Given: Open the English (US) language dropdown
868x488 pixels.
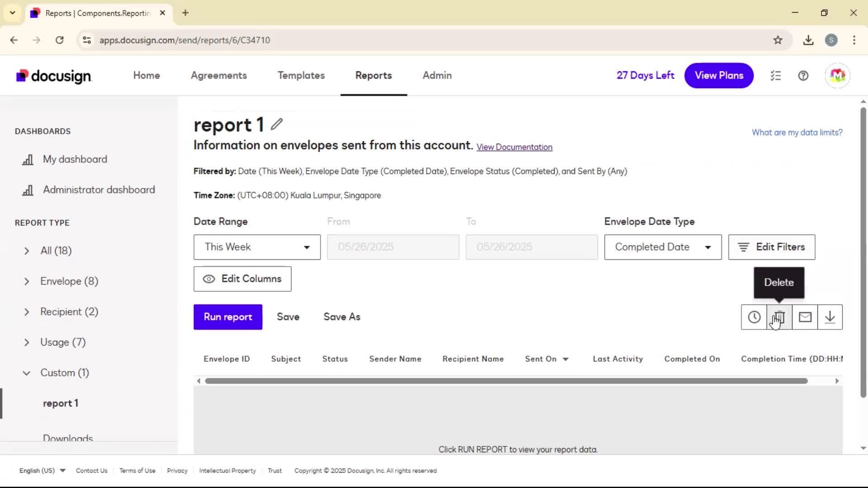Looking at the screenshot, I should click(42, 470).
